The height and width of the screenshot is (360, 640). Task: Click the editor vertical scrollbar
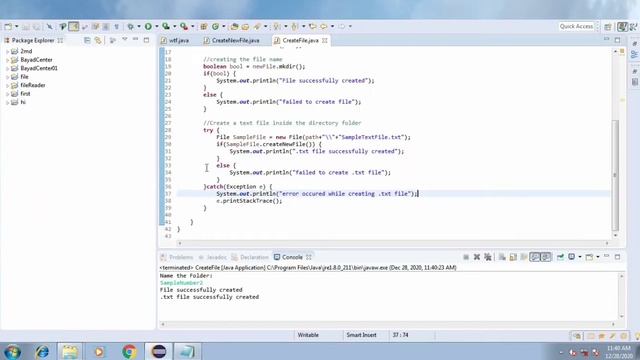(616, 176)
